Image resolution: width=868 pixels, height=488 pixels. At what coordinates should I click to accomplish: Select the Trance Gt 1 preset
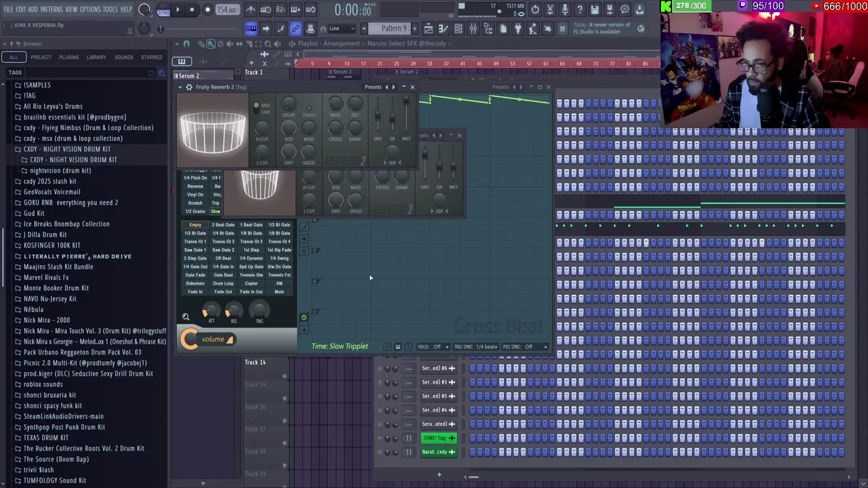[195, 241]
